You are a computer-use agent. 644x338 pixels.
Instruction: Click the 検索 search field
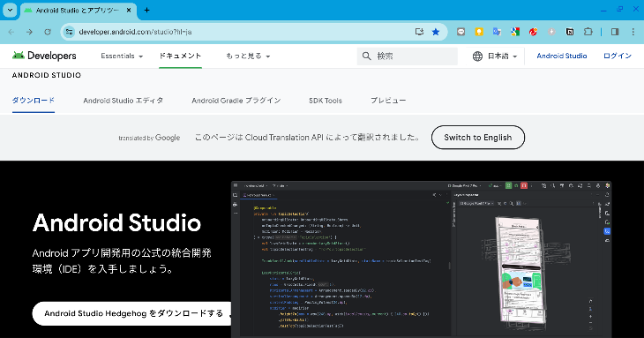tap(407, 56)
